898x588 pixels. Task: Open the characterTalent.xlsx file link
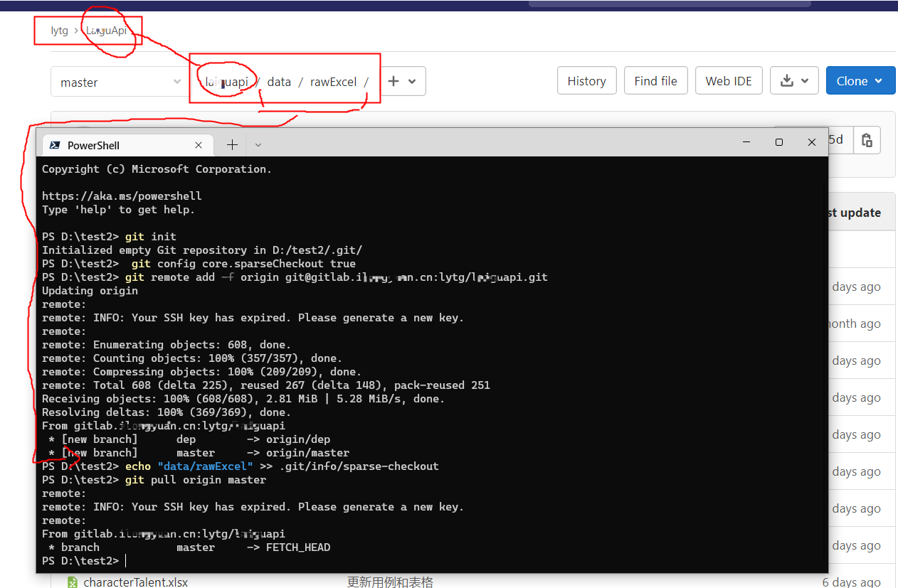click(135, 582)
